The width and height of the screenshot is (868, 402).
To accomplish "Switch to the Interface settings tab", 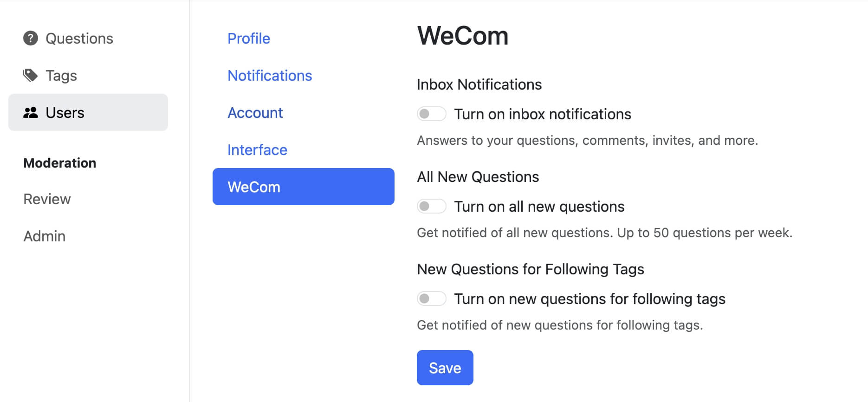I will point(257,149).
